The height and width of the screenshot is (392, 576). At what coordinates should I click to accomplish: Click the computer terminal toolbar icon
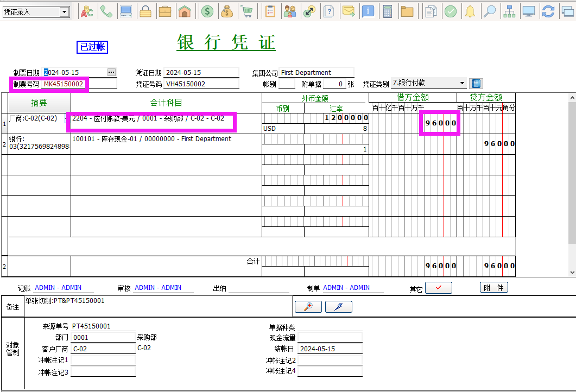[126, 12]
